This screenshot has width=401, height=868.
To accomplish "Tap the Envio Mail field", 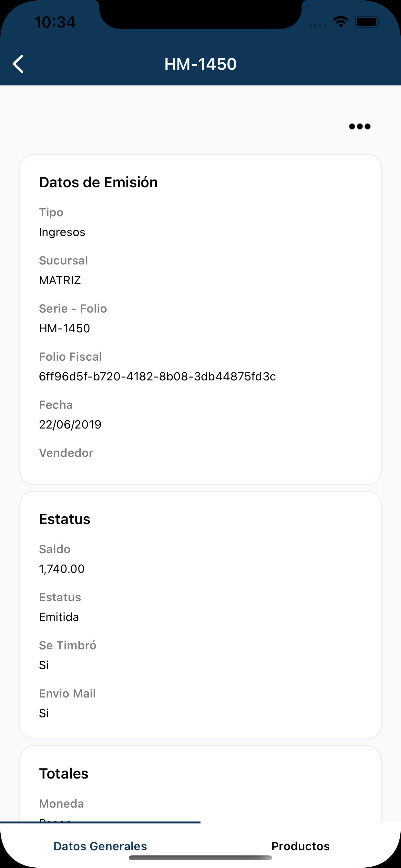I will point(200,703).
